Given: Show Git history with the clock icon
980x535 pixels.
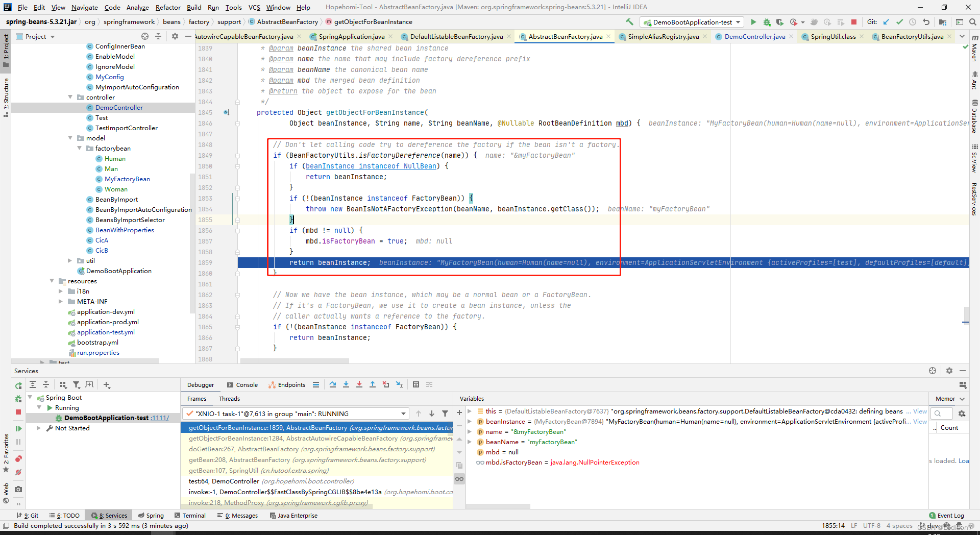Looking at the screenshot, I should tap(913, 22).
